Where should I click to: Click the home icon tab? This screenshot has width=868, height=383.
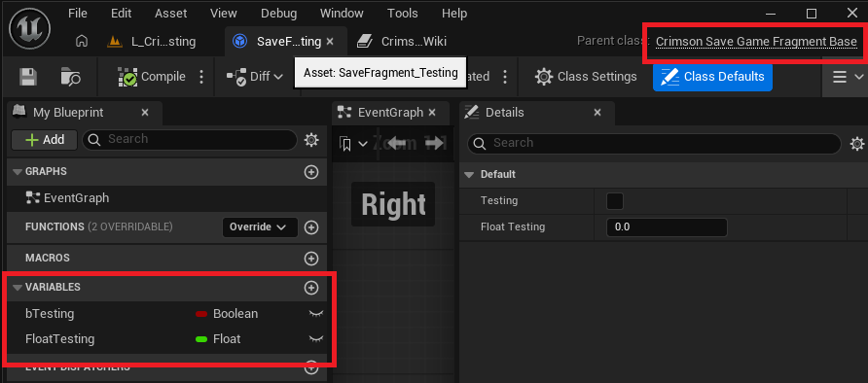(x=82, y=42)
